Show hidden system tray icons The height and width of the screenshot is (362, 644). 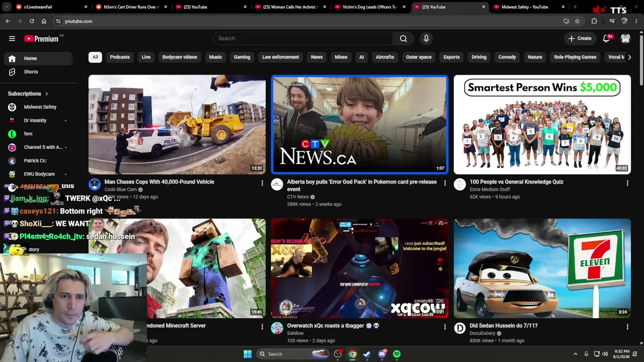576,354
